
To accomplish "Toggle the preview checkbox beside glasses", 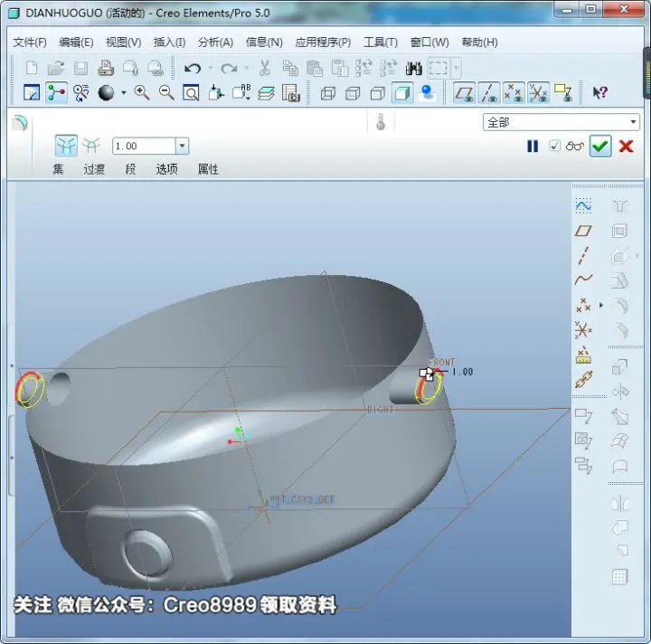I will [x=554, y=146].
